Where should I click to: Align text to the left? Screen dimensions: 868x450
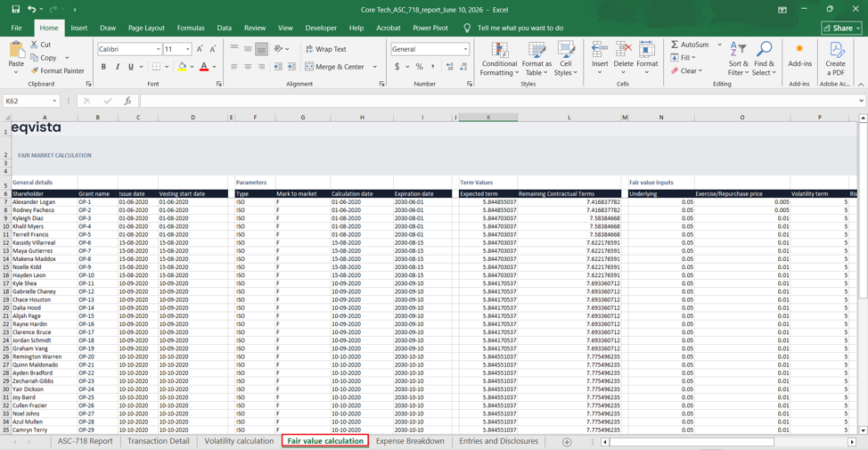pos(234,67)
